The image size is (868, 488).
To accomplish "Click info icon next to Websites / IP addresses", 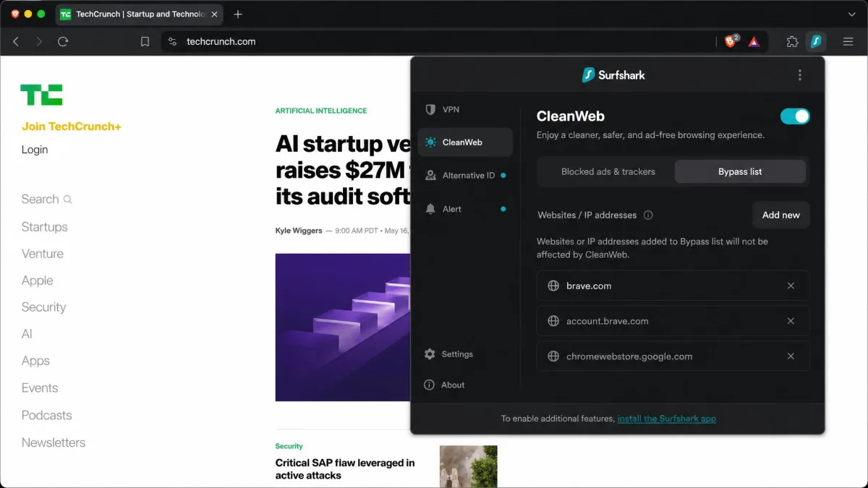I will [648, 215].
